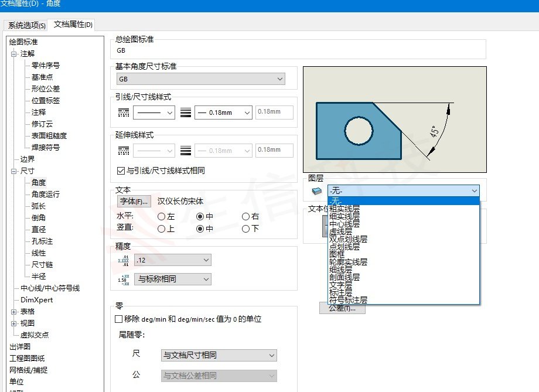Select 焊接符号 in settings tree
The width and height of the screenshot is (539, 392).
click(x=45, y=148)
